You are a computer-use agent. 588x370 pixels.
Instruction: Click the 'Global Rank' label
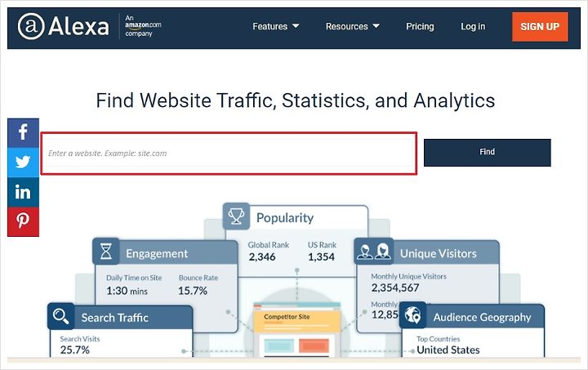(x=269, y=245)
